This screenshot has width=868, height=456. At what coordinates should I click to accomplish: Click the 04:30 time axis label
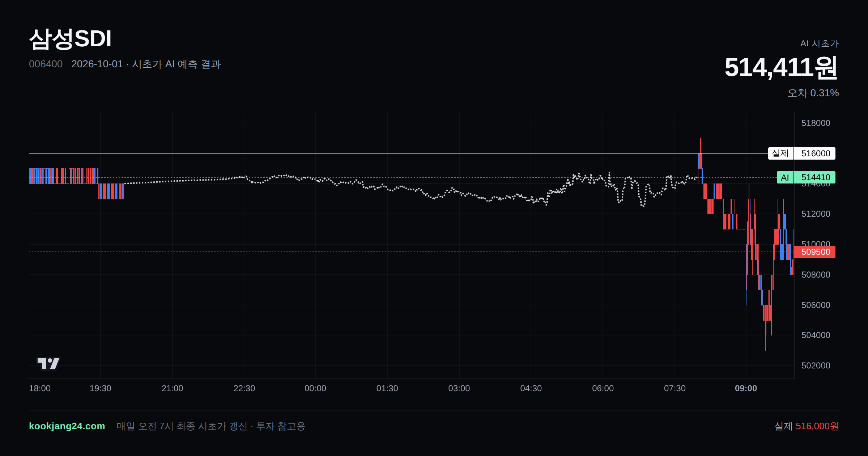click(531, 388)
